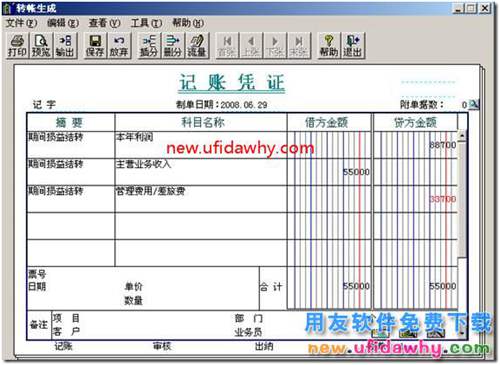
Task: Click the third row 期间损益结转 summary cell
Action: [x=71, y=199]
